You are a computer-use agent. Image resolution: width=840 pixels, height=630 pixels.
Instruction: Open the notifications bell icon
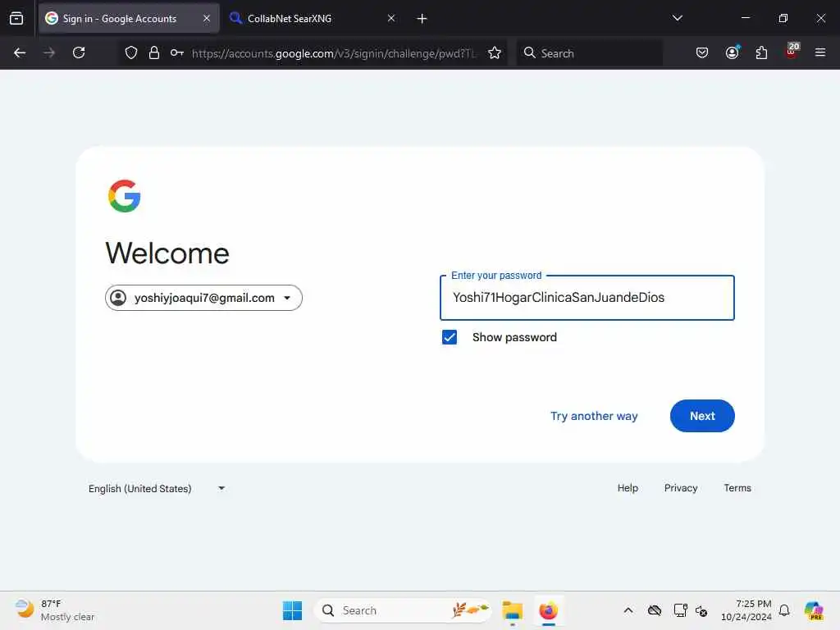[784, 610]
